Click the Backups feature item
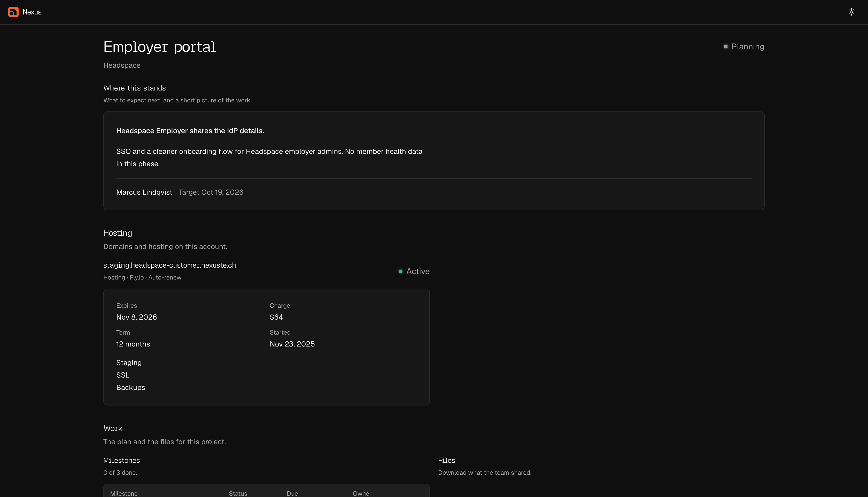This screenshot has width=868, height=497. pos(130,387)
